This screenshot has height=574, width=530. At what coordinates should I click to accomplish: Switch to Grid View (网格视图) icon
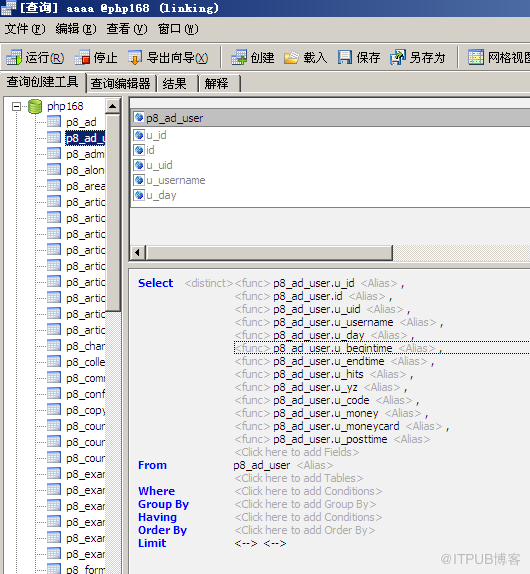coord(476,57)
